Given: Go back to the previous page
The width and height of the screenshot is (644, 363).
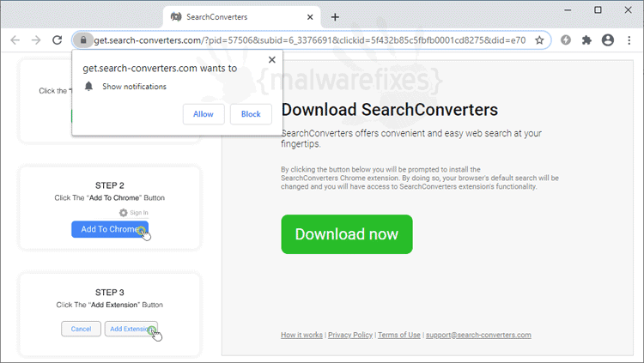Looking at the screenshot, I should pos(15,39).
